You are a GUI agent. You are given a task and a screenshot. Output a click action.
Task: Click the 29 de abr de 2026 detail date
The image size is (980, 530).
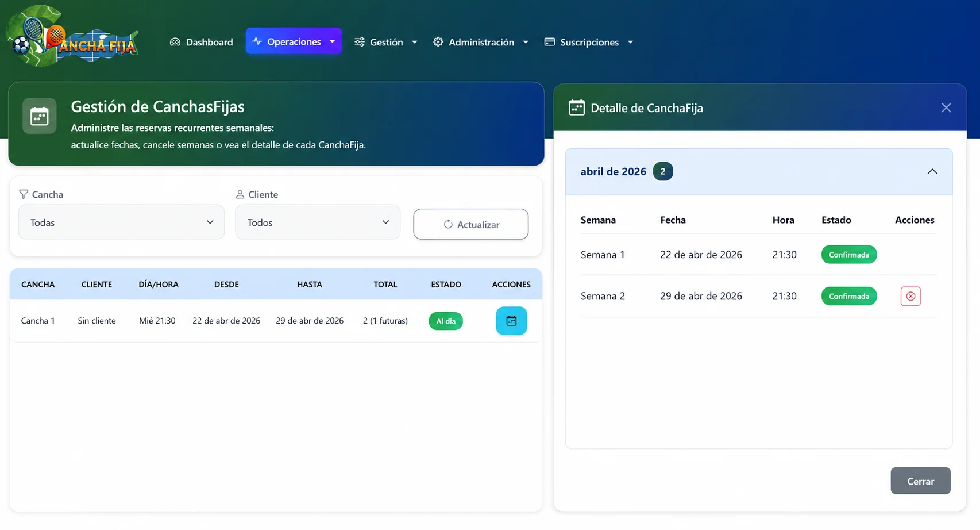click(701, 296)
